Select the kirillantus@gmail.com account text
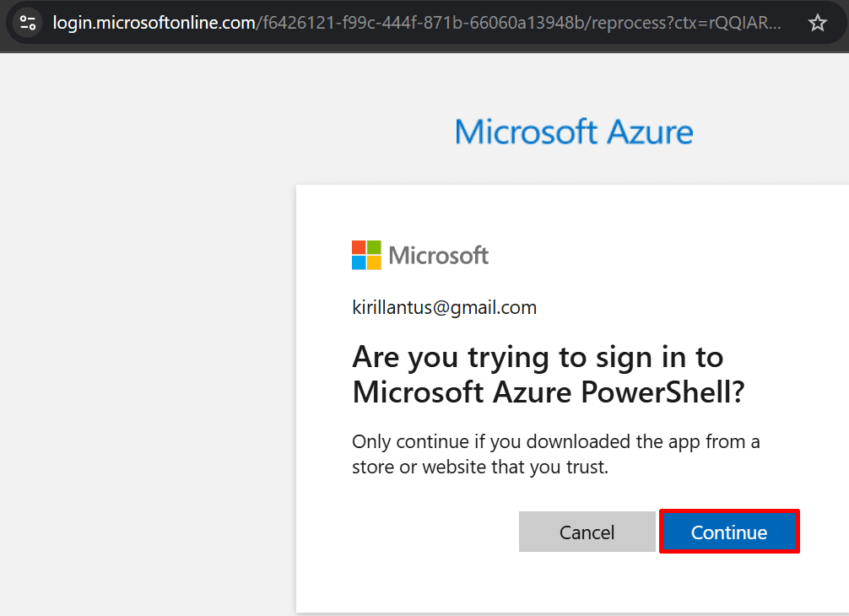Viewport: 849px width, 616px height. (x=445, y=307)
